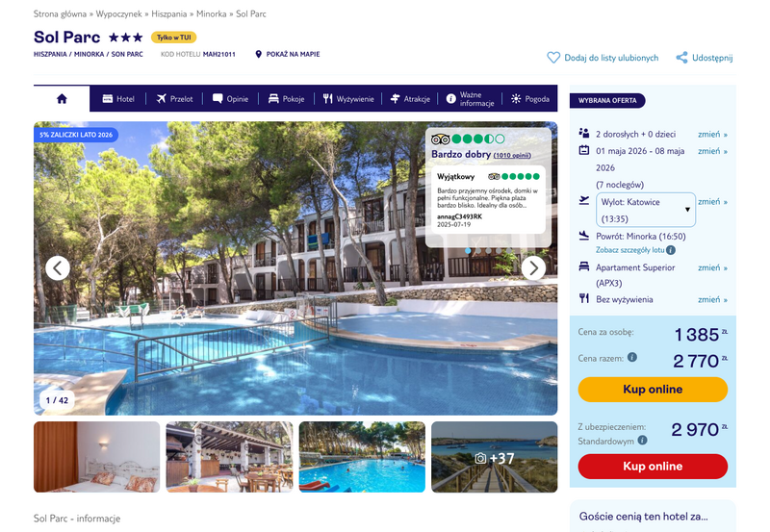Click info icon next to Standardowym insurance
The image size is (770, 532).
(x=642, y=441)
